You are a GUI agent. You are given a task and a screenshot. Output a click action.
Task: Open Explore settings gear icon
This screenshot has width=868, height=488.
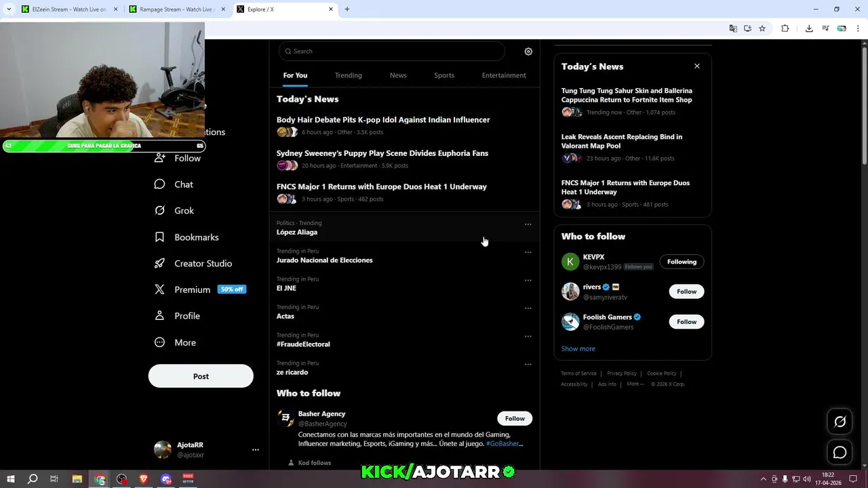pos(528,52)
